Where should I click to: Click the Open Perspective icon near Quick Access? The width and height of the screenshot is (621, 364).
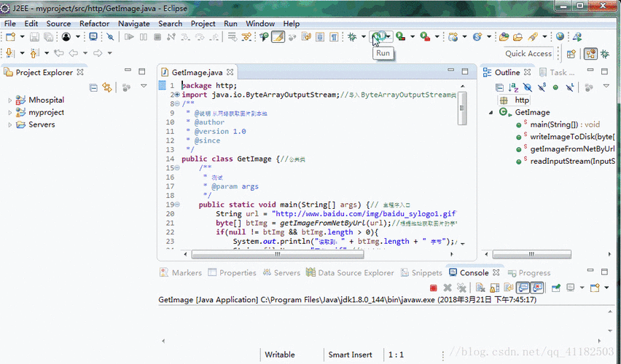pyautogui.click(x=571, y=54)
